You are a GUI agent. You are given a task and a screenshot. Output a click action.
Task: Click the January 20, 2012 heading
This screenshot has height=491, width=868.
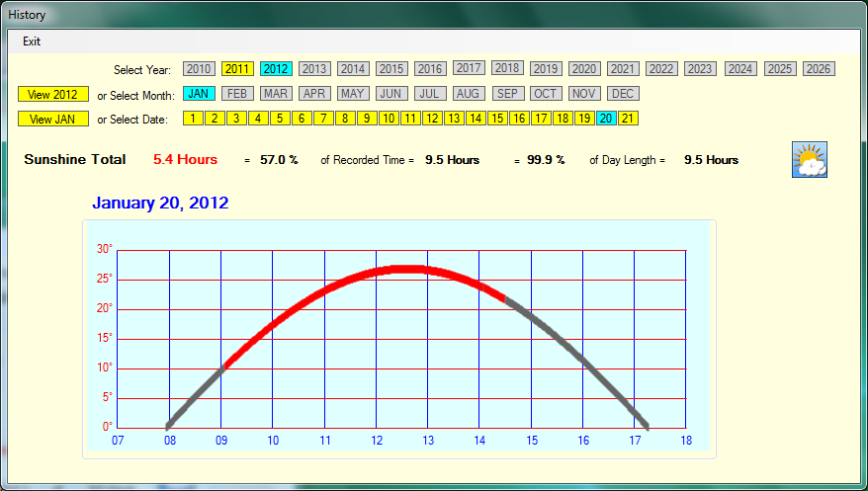click(160, 203)
